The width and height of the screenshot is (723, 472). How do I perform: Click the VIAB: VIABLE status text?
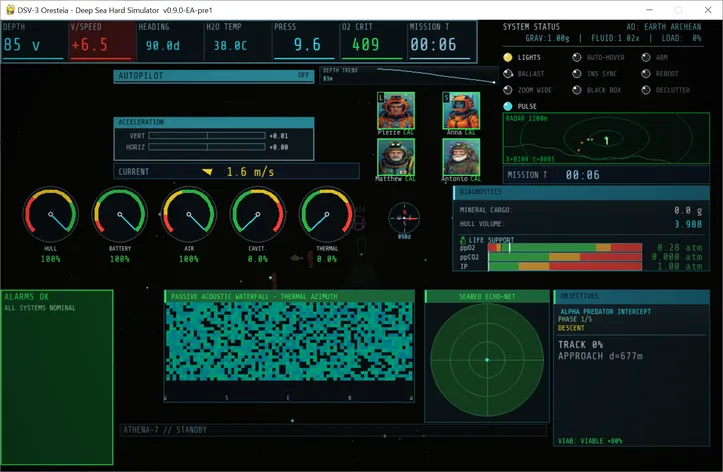[590, 441]
